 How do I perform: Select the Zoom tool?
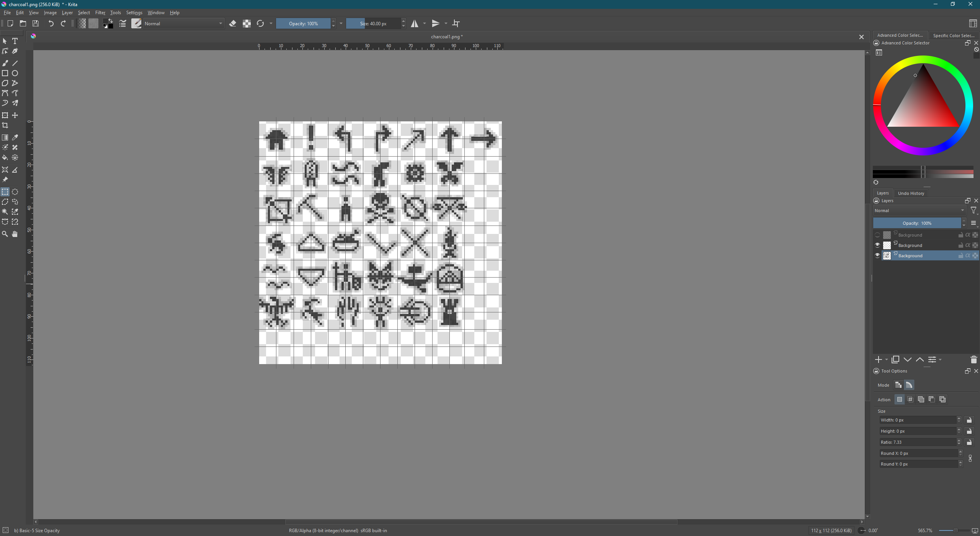point(5,234)
